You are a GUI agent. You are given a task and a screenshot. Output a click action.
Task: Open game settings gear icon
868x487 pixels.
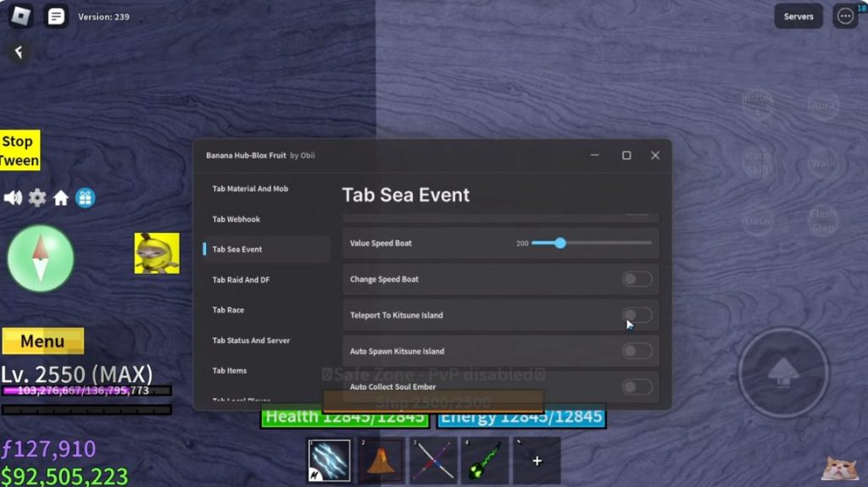pos(37,197)
